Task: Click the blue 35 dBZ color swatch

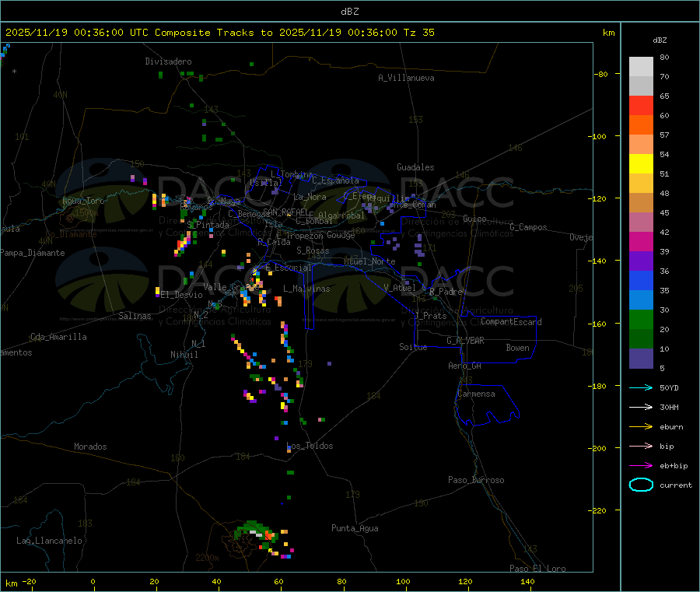Action: click(x=641, y=280)
